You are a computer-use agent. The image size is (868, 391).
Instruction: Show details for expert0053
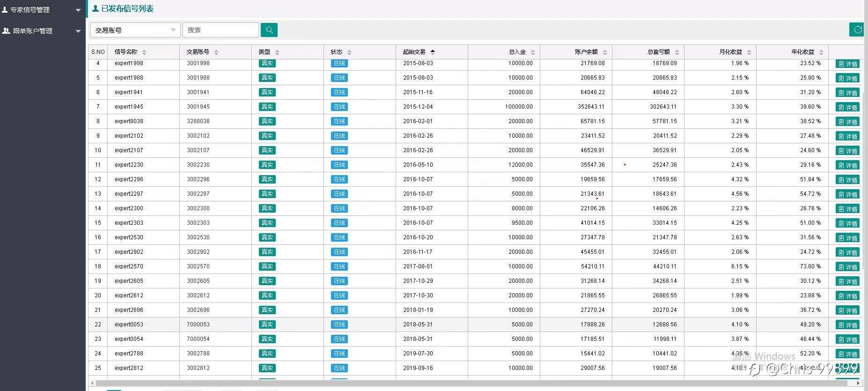tap(847, 325)
